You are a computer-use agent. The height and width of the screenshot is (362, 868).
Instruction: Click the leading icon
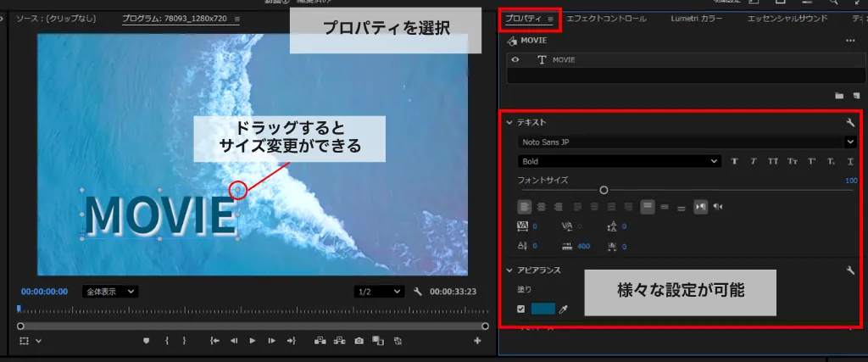click(612, 226)
